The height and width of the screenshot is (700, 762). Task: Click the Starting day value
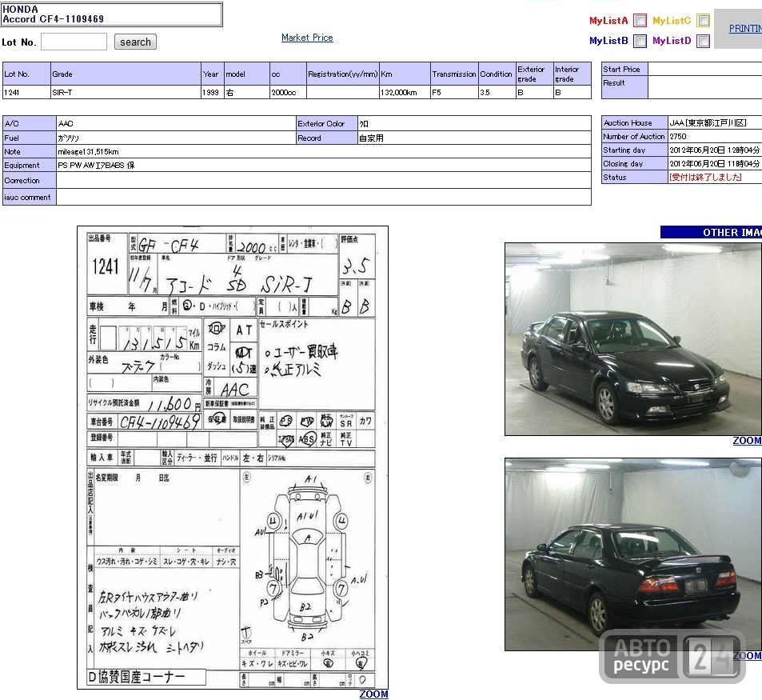pyautogui.click(x=714, y=150)
